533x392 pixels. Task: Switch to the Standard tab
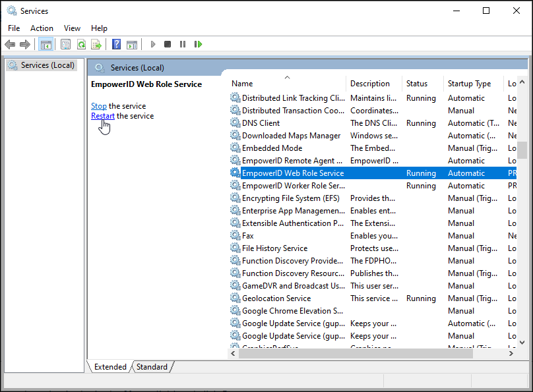[x=152, y=366]
